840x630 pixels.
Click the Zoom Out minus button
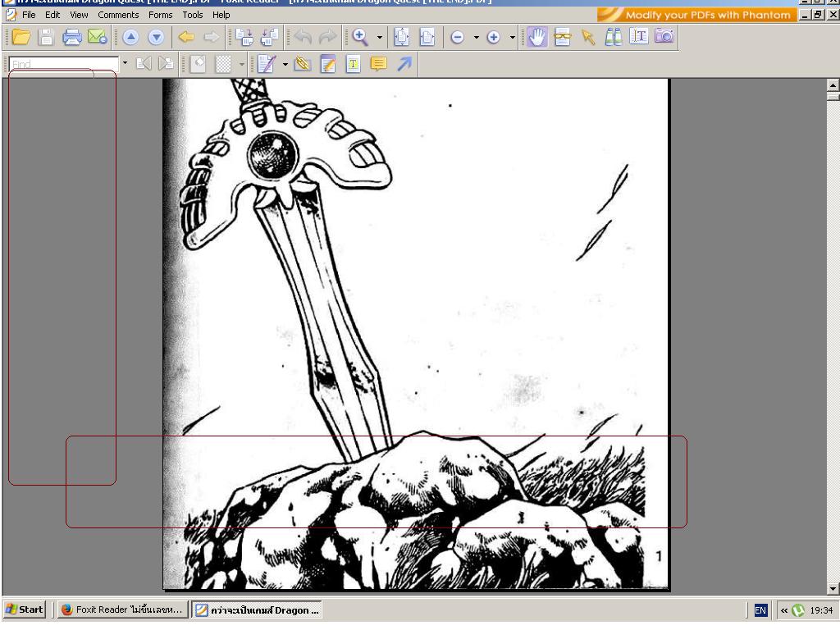point(458,37)
